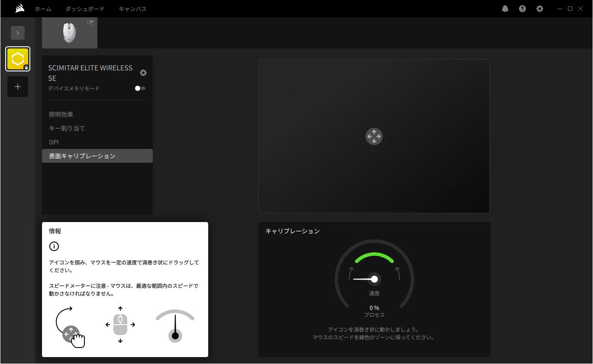Open the notifications bell

tap(505, 8)
